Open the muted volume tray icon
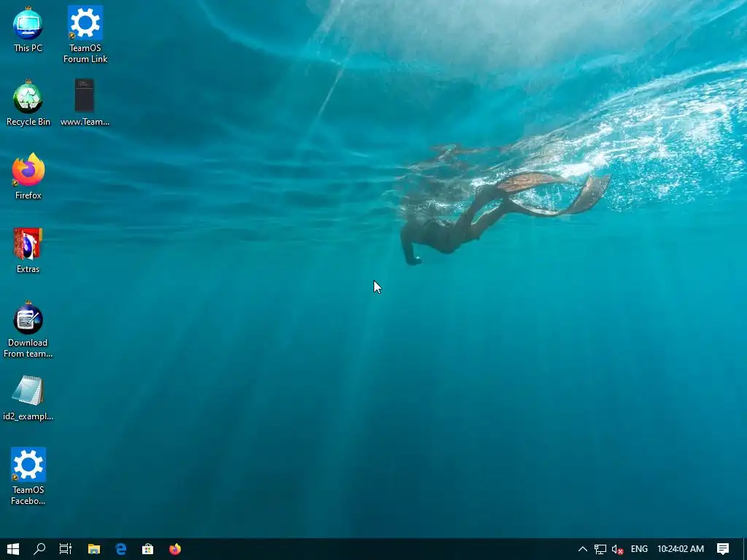Screen dimensions: 747x560 [617, 549]
